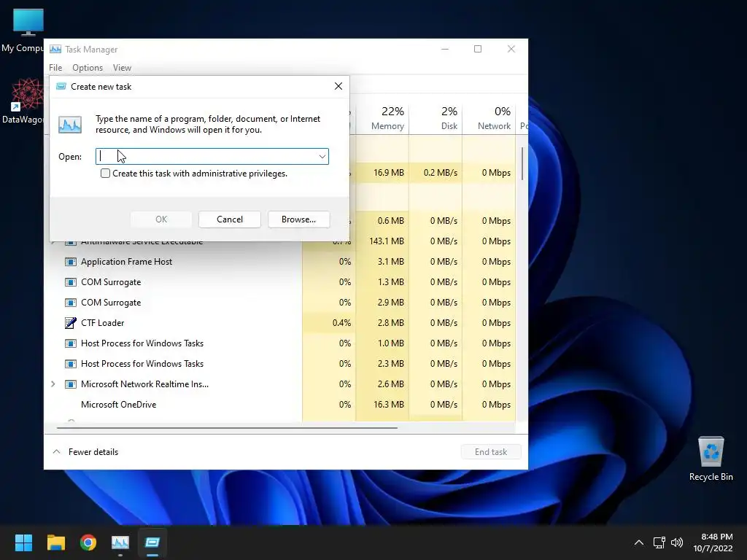Click the CTF Loader process icon

[x=71, y=323]
